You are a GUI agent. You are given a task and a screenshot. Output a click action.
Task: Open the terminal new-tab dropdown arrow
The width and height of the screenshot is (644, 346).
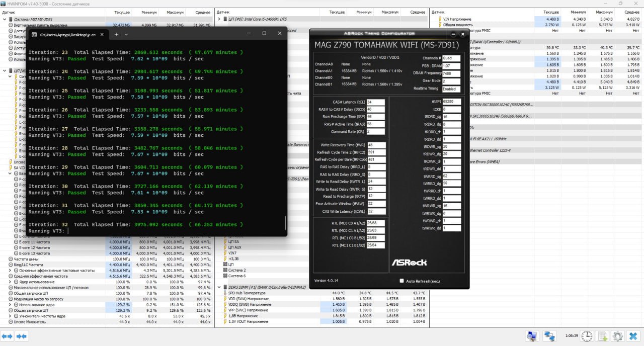126,34
